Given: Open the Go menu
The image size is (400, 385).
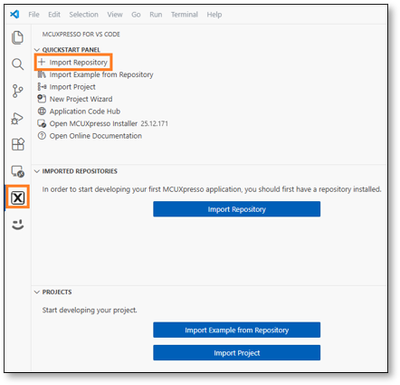Looking at the screenshot, I should (x=136, y=14).
